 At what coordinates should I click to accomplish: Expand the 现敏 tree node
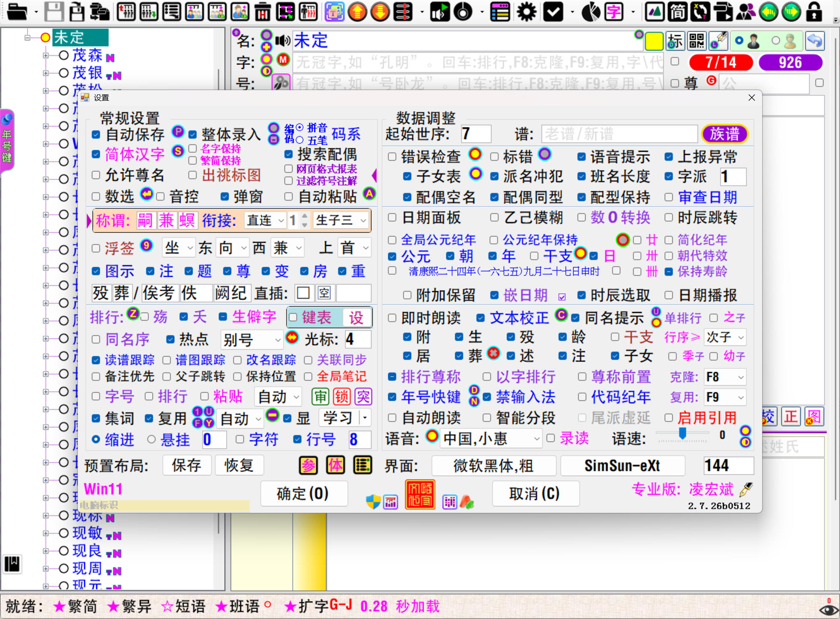click(45, 533)
